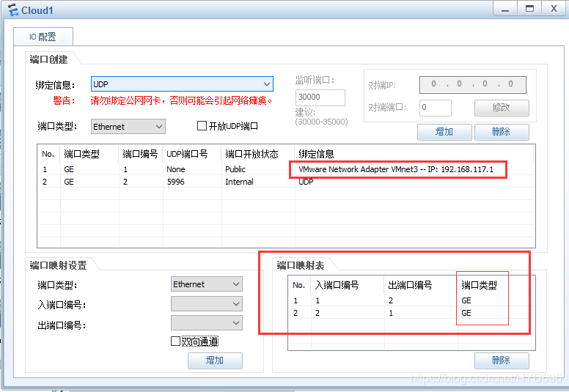Minimize the Cloud1 window

pyautogui.click(x=505, y=9)
